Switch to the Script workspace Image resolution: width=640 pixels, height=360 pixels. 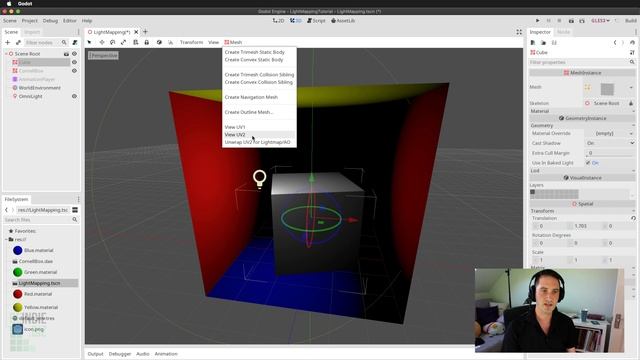click(316, 20)
